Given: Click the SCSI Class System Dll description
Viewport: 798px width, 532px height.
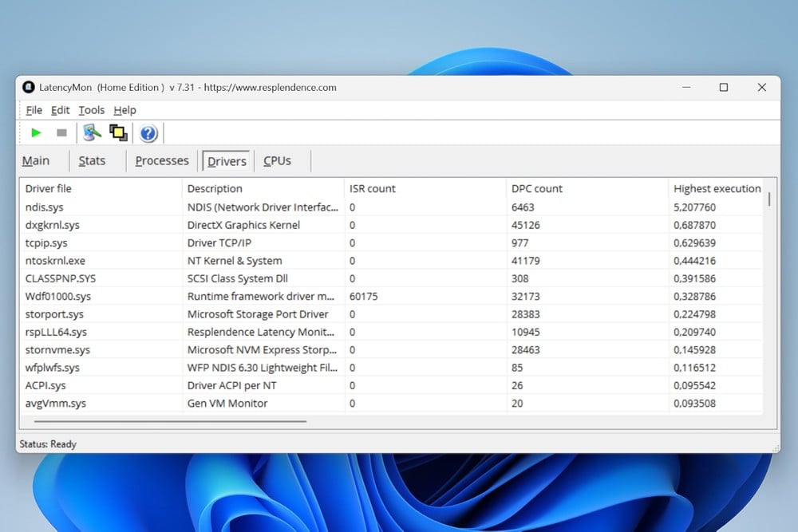Looking at the screenshot, I should coord(238,278).
